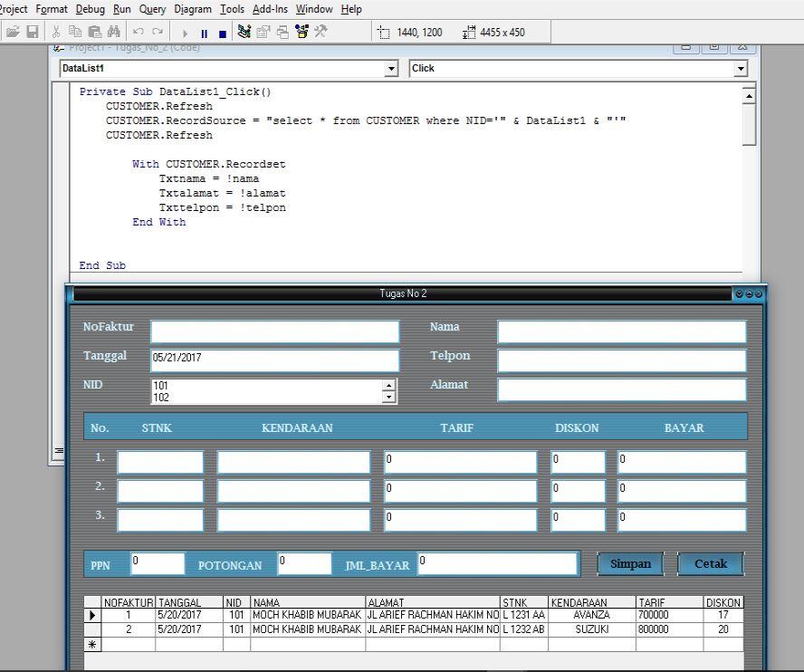Click the L 1232 AB cell in grid
Screen dimensions: 804x672
coord(523,629)
